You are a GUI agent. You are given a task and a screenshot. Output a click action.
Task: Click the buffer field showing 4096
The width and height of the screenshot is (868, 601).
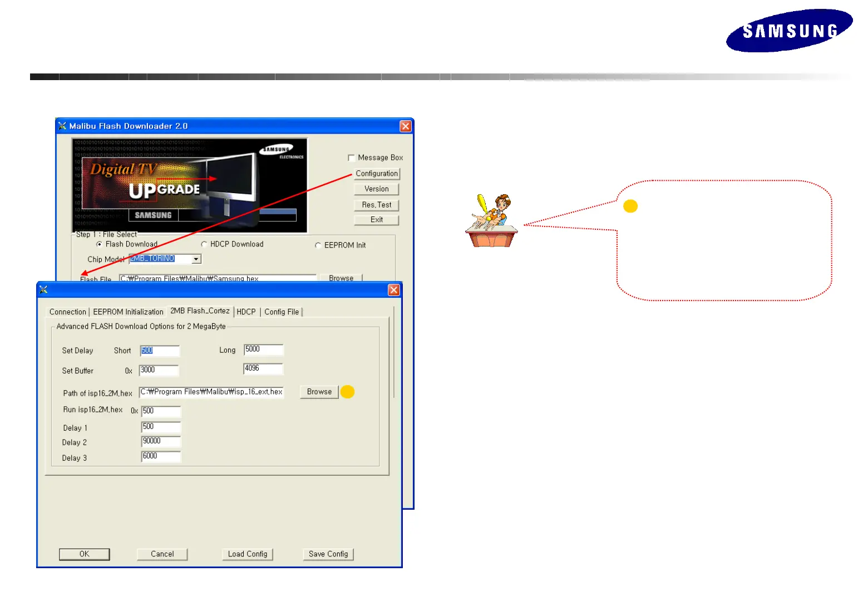(263, 369)
